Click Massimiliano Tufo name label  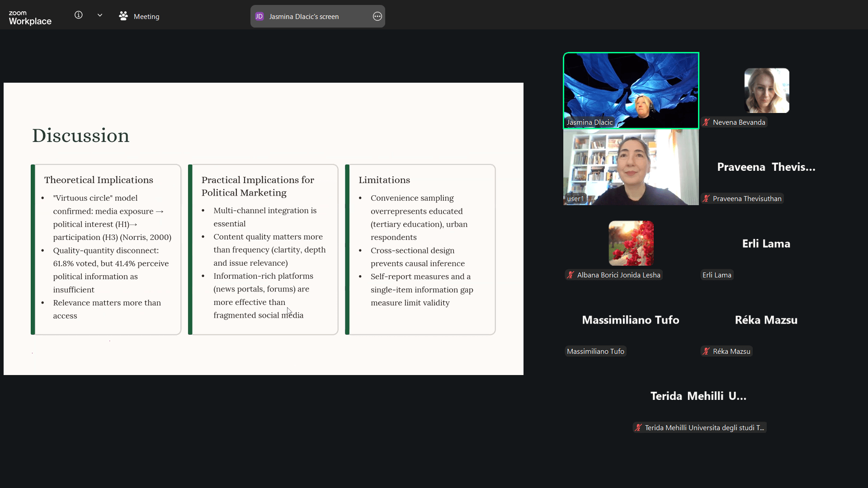[595, 352]
